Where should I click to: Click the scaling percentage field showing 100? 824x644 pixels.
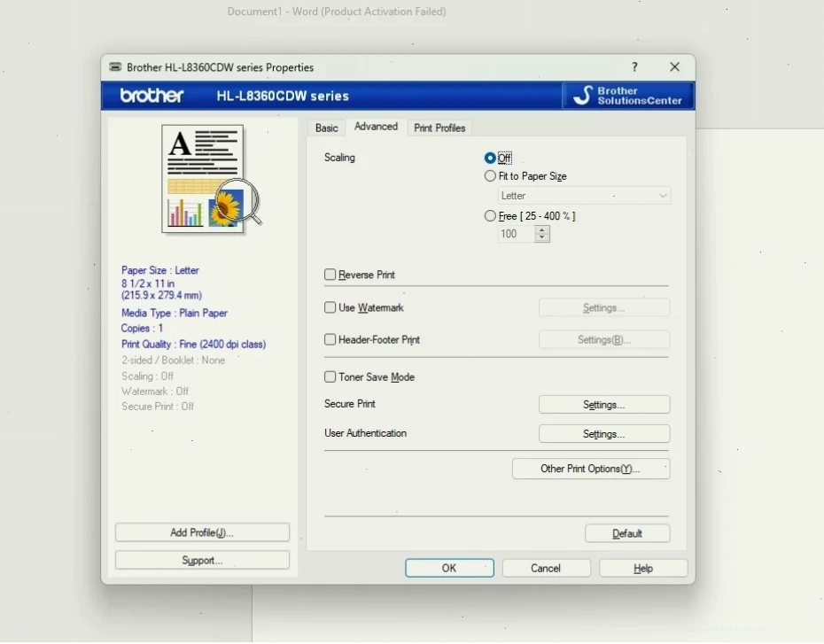(516, 234)
